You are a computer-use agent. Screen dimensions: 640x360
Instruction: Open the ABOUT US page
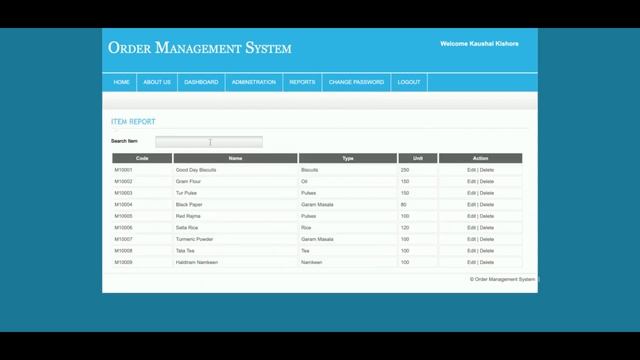click(x=157, y=82)
